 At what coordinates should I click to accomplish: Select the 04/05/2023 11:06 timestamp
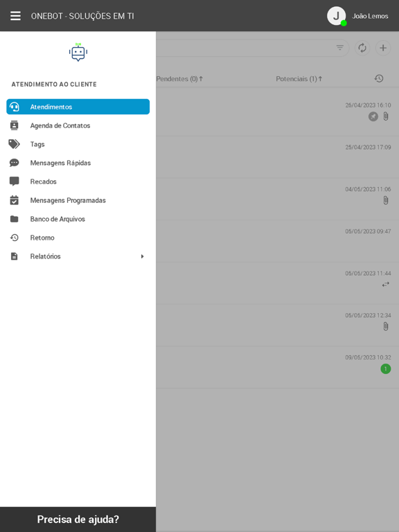pos(368,189)
